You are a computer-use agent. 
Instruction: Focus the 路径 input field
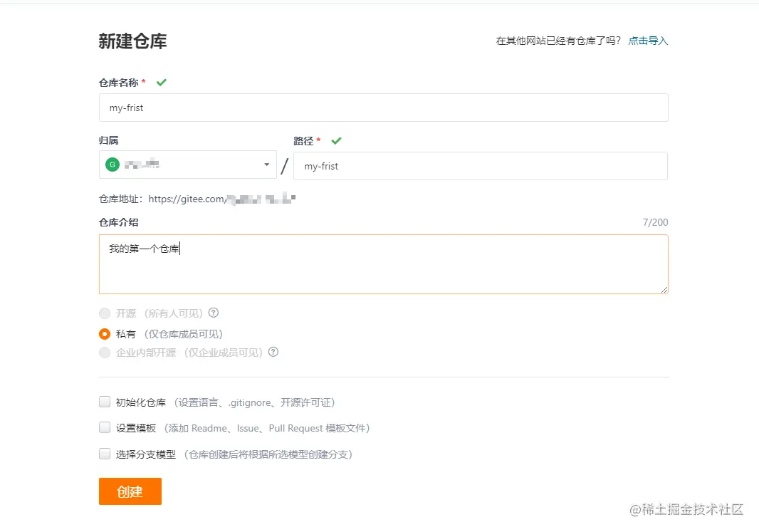tap(481, 166)
